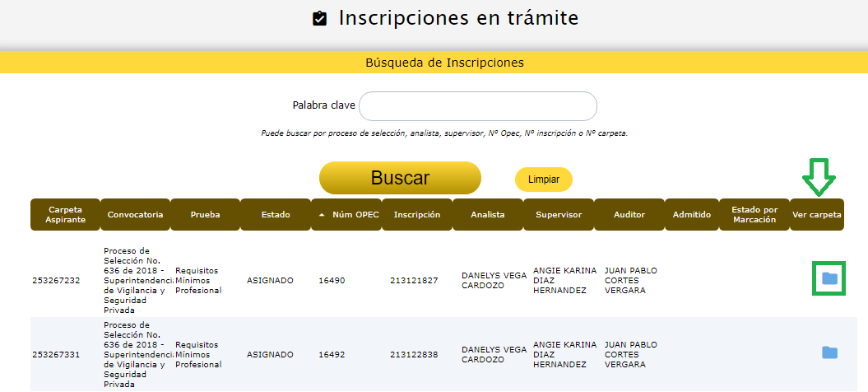Sort by the Analista column
Screen dimensions: 868x392
(487, 215)
